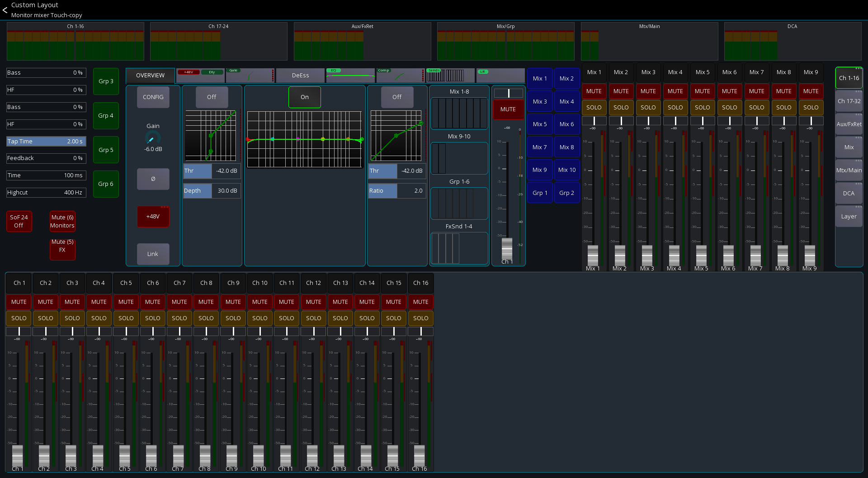
Task: Toggle the phase invert Ø button
Action: pos(153,179)
